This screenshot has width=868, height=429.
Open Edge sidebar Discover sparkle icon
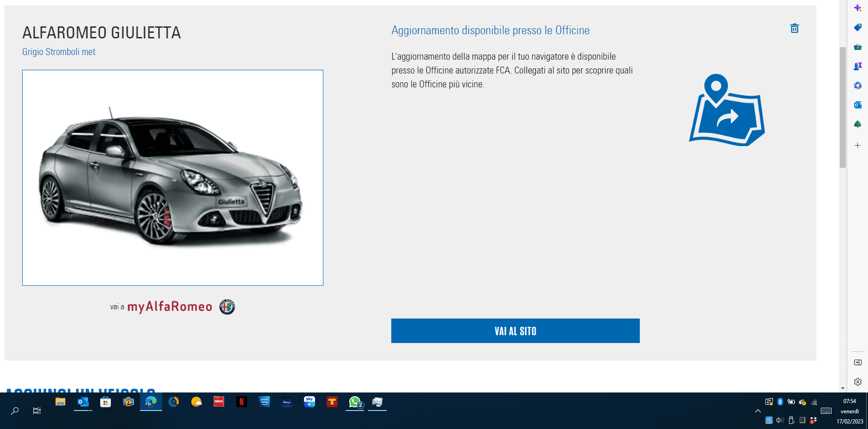tap(857, 8)
